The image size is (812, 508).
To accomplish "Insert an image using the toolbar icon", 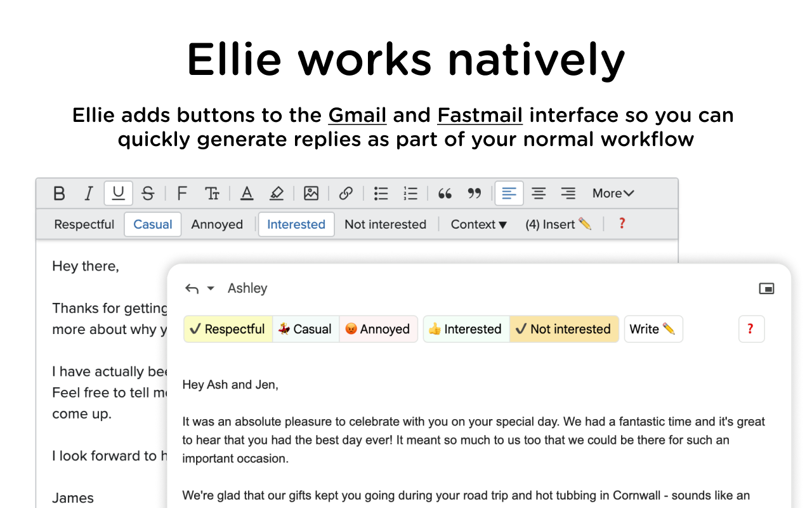I will click(x=311, y=193).
